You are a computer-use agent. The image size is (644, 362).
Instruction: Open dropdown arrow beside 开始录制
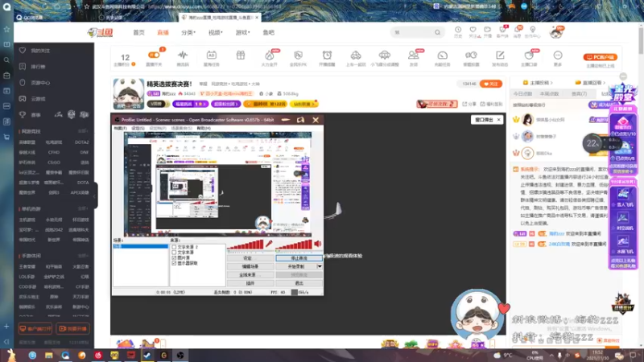coord(320,266)
